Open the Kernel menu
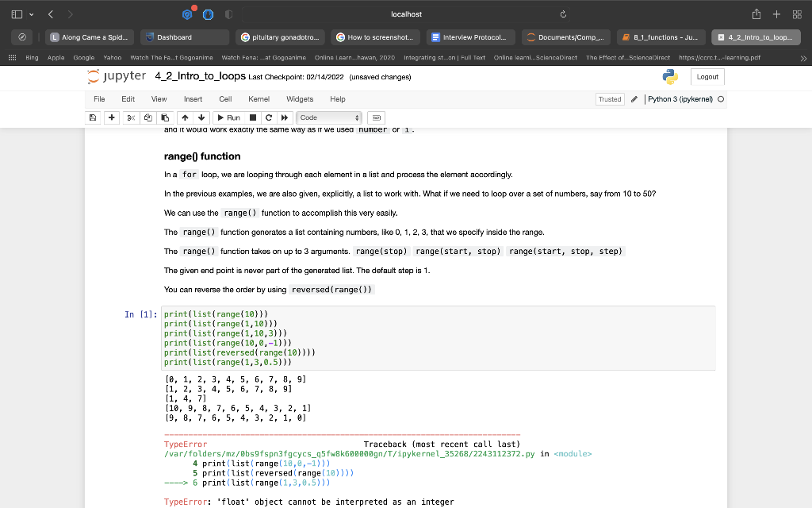Screen dimensions: 812x508 [x=258, y=99]
